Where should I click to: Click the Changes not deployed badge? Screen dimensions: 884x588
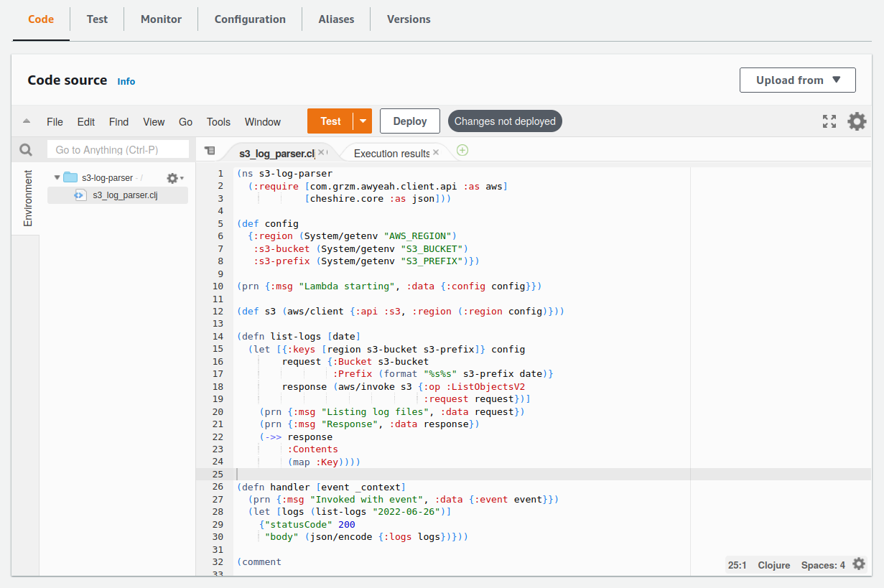505,121
